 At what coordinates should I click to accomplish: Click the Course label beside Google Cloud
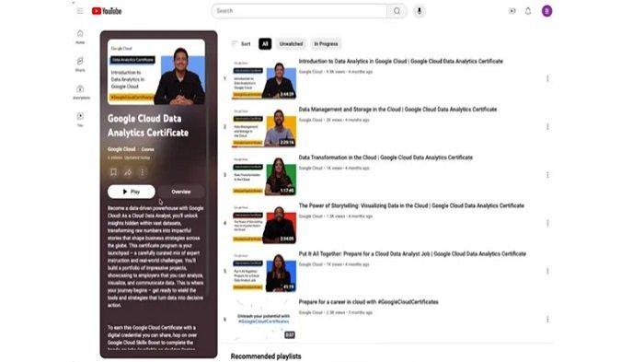147,149
